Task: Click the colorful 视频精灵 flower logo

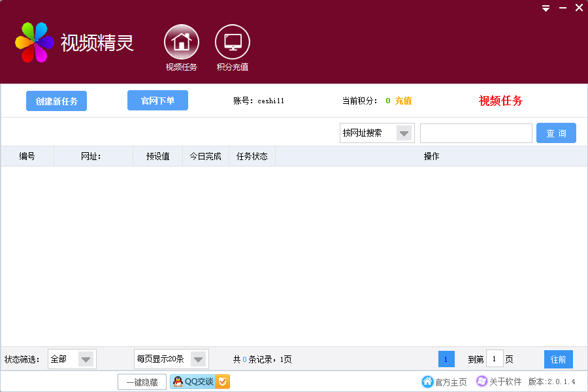Action: (35, 42)
